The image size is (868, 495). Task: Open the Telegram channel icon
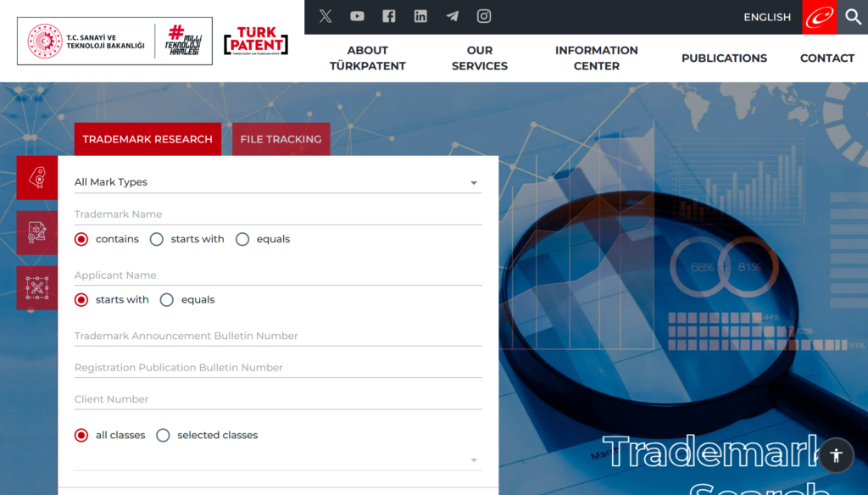pos(453,17)
